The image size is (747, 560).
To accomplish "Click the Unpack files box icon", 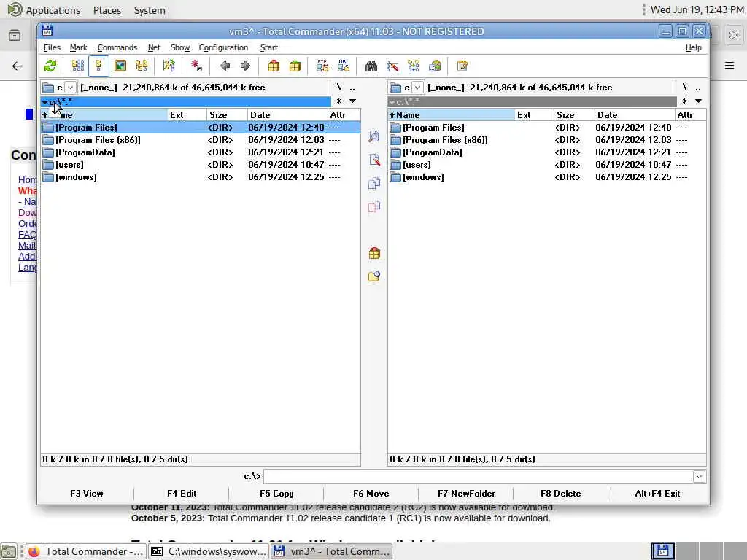I will pyautogui.click(x=295, y=66).
